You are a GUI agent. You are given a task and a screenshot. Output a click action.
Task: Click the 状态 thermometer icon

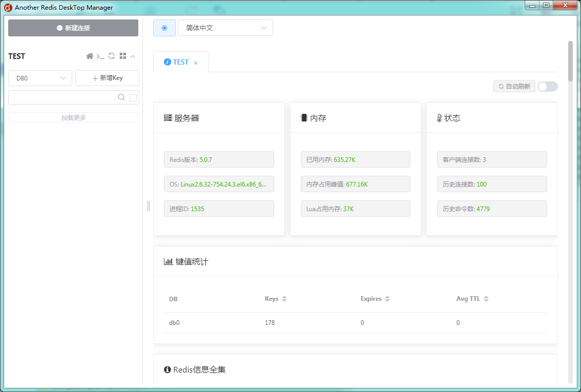pos(440,118)
